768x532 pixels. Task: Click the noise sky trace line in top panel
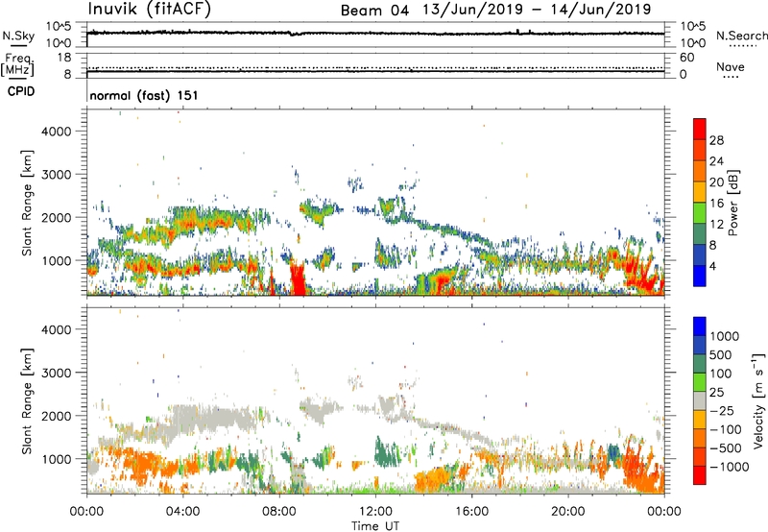375,34
